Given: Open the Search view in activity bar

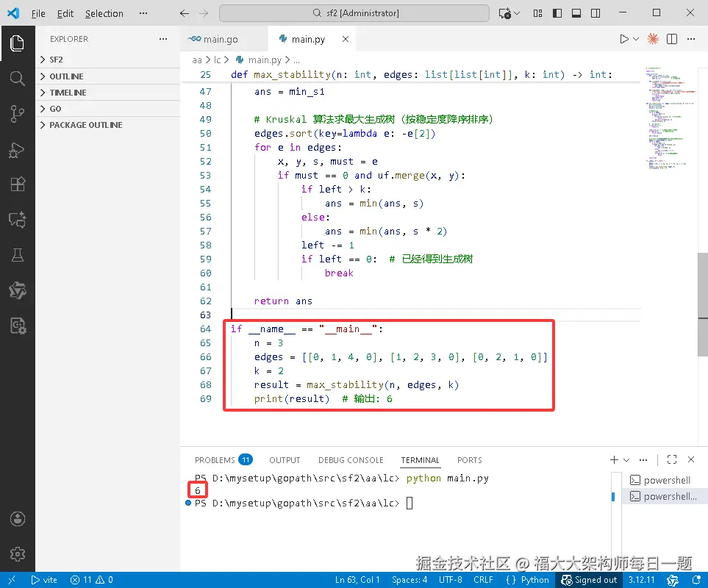Looking at the screenshot, I should 17,78.
